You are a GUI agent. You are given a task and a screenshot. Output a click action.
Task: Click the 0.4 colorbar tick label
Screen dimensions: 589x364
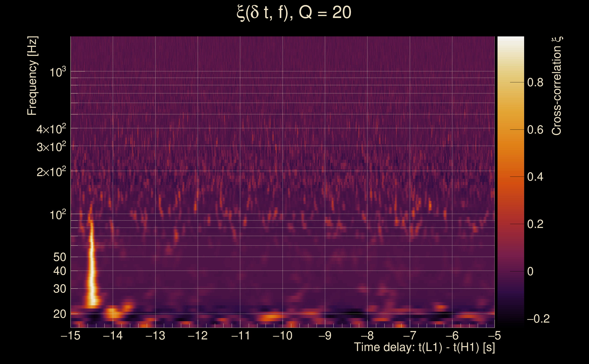click(535, 177)
